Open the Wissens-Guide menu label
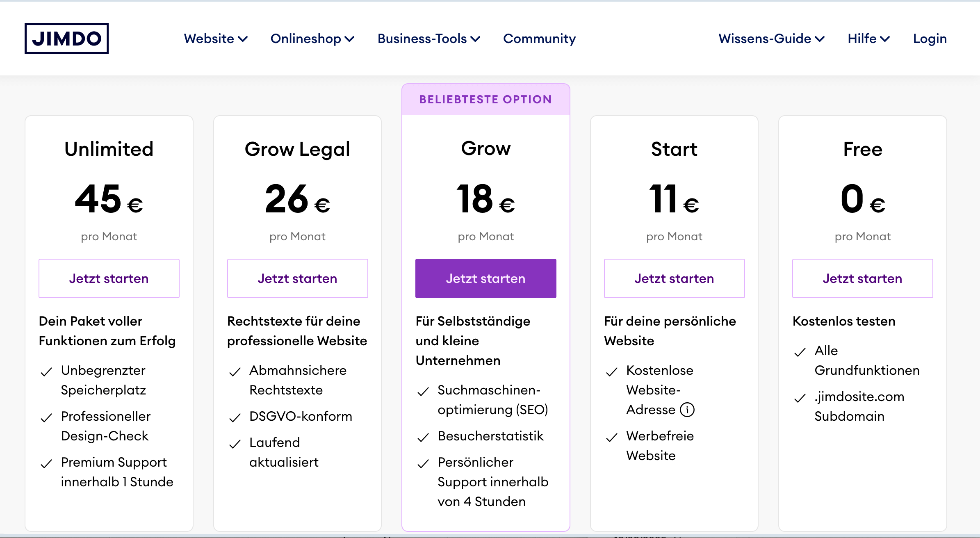The image size is (980, 538). pos(765,39)
